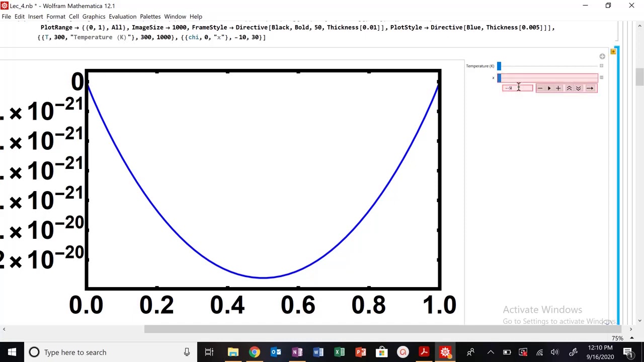Image resolution: width=644 pixels, height=362 pixels.
Task: Open Excel from taskbar
Action: tap(340, 352)
